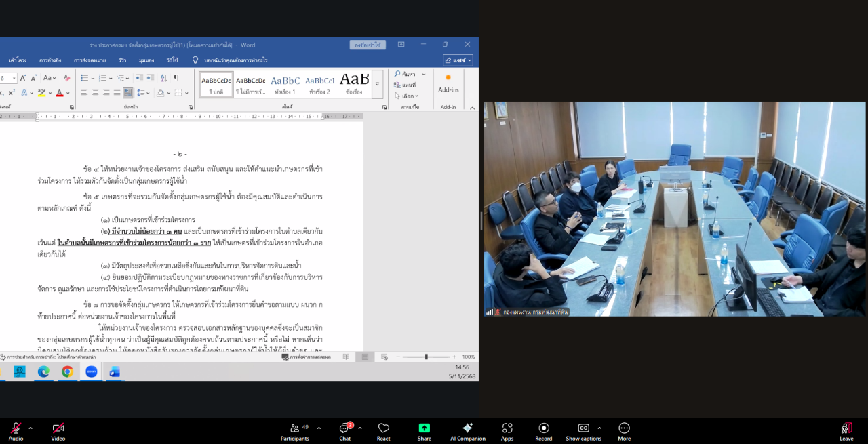Image resolution: width=868 pixels, height=444 pixels.
Task: Click Leave to exit the meeting
Action: (x=846, y=430)
